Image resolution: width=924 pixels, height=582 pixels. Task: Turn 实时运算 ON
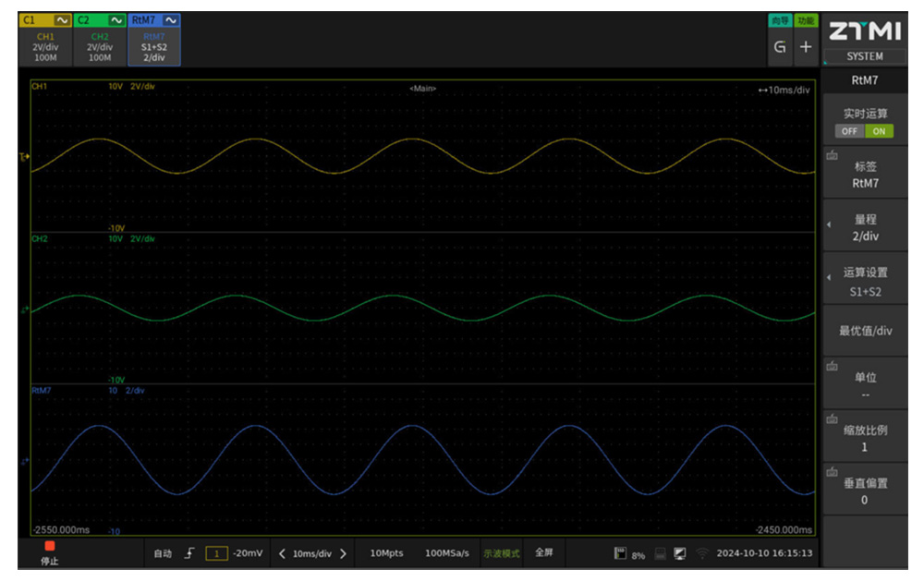tap(879, 131)
